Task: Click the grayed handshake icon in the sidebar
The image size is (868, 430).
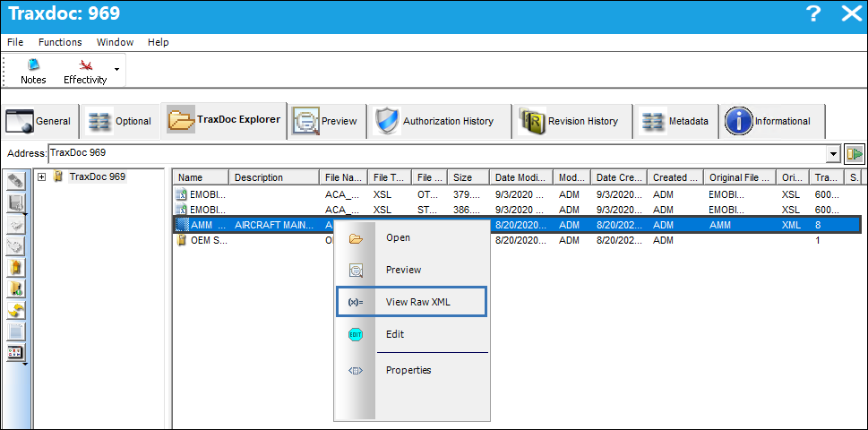Action: tap(15, 224)
